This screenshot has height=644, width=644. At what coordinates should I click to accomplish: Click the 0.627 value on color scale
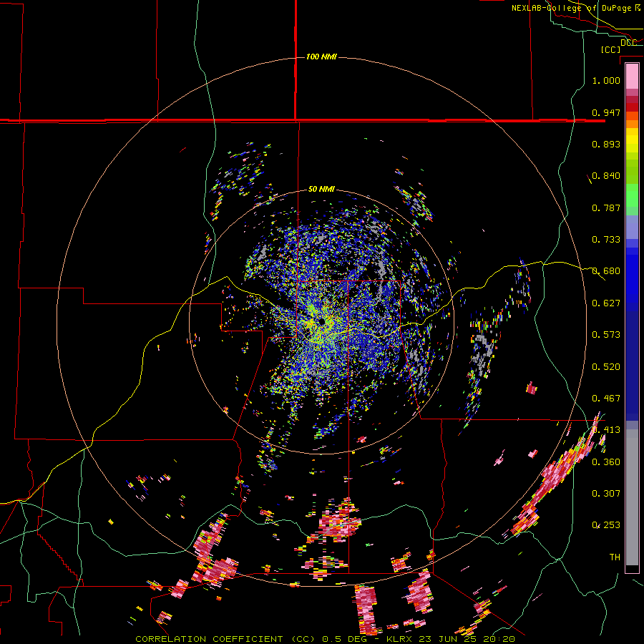click(606, 303)
